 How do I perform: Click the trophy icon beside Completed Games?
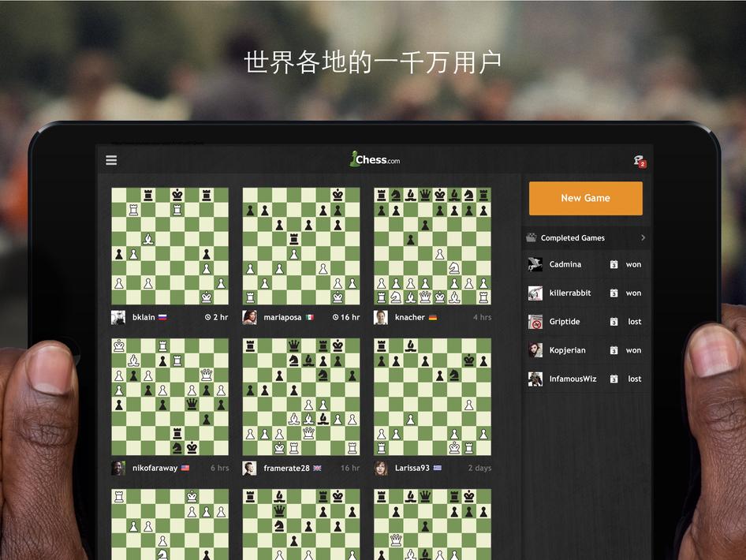pos(532,237)
